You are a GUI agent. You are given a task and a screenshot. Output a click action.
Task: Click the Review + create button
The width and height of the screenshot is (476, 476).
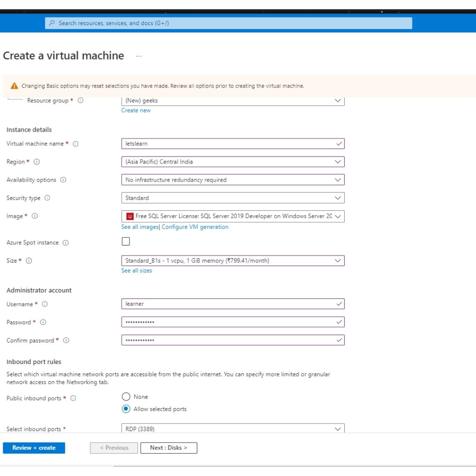[34, 448]
